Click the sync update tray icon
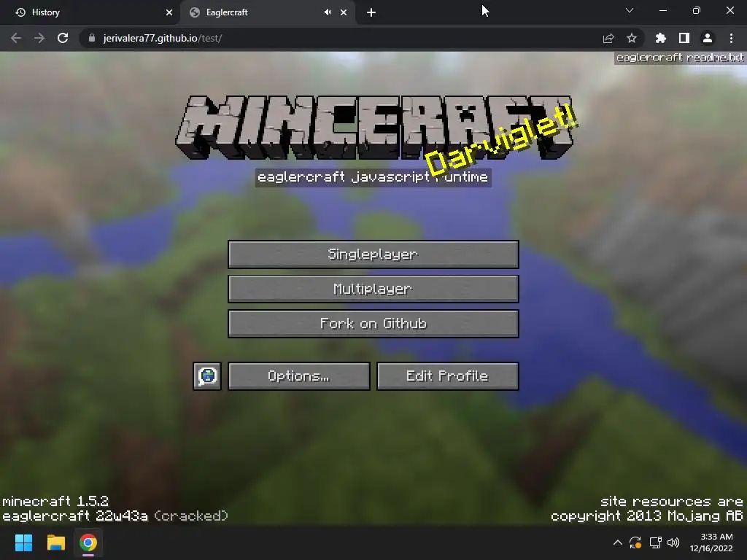This screenshot has height=560, width=747. point(635,542)
